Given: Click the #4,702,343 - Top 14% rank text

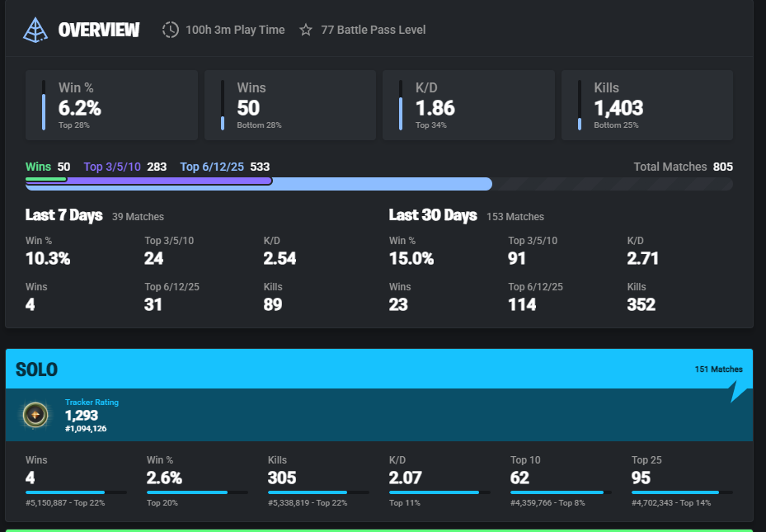Looking at the screenshot, I should point(671,502).
